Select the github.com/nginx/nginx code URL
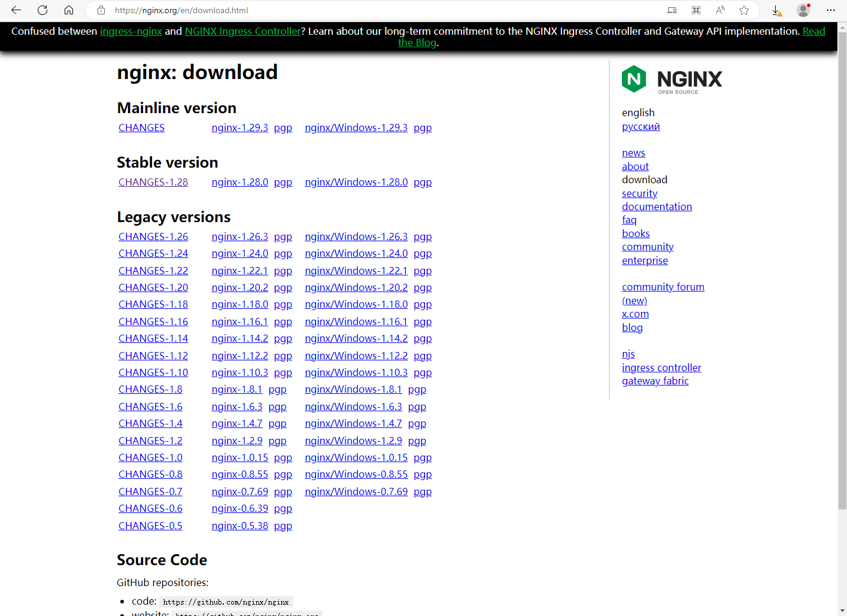847x616 pixels. 226,602
